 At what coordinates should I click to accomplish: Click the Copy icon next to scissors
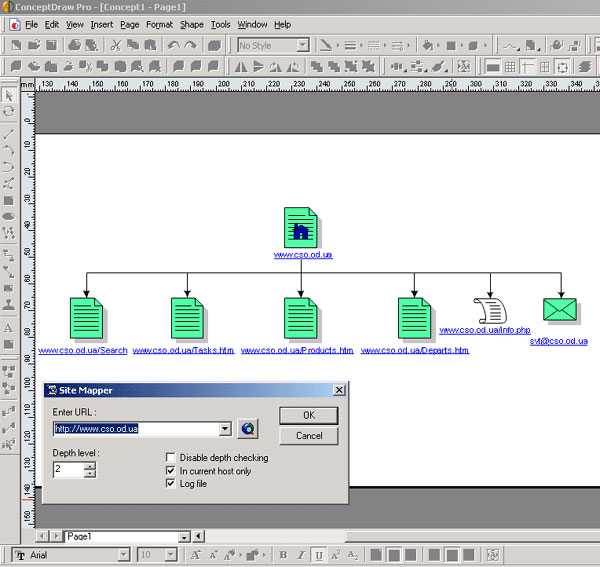coord(132,46)
